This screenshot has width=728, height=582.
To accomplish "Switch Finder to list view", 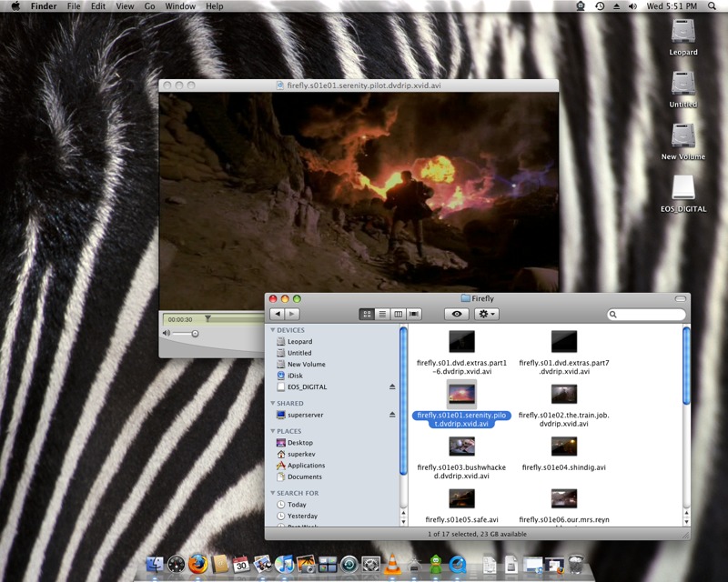I will [382, 314].
